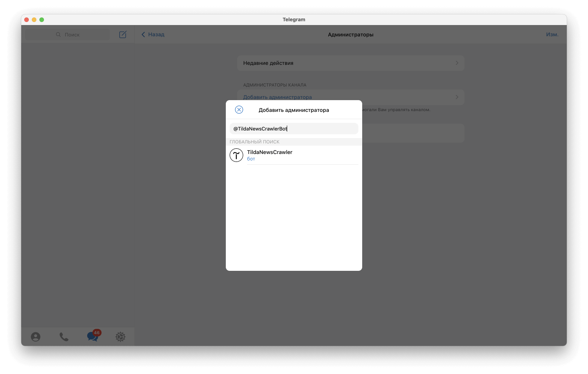
Task: Focus the @TildaNewsCrawlerBot search field
Action: coord(294,129)
